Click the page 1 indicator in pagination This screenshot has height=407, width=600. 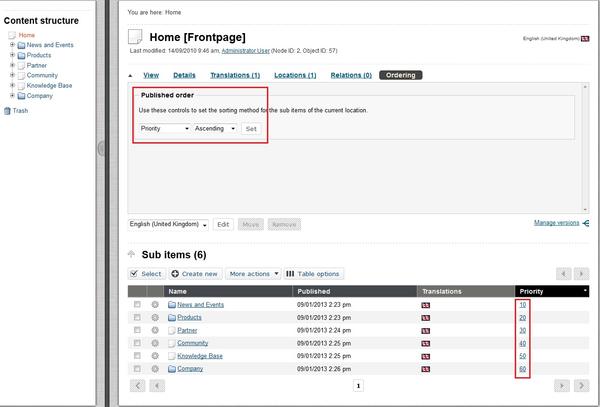358,386
